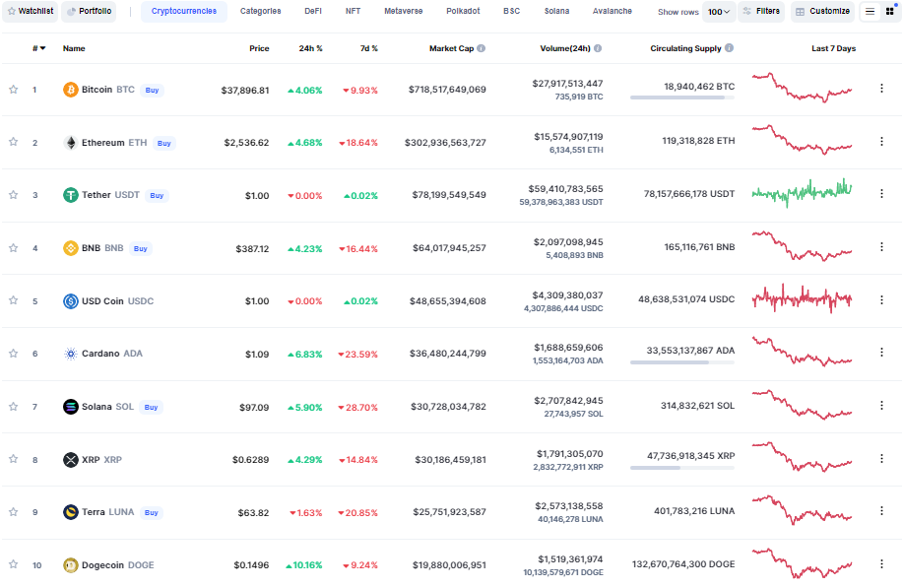Viewport: 903px width, 588px height.
Task: Open the Portfolio button
Action: click(x=89, y=12)
